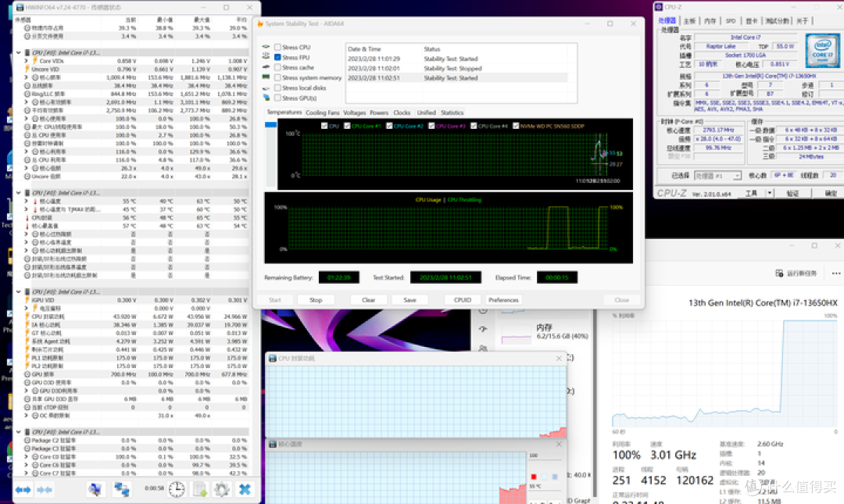The image size is (844, 504).
Task: Click the outward blue arrows icon in HWiNFO toolbar
Action: point(23,489)
